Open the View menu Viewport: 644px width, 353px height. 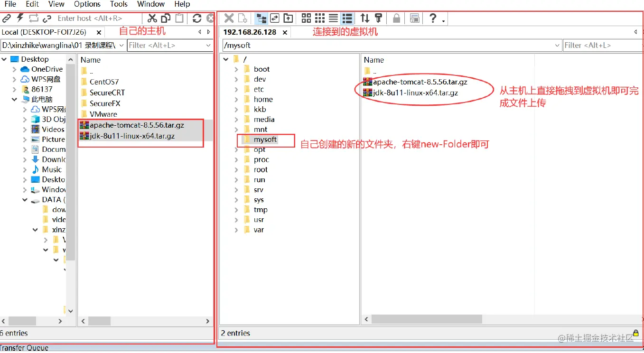[56, 4]
